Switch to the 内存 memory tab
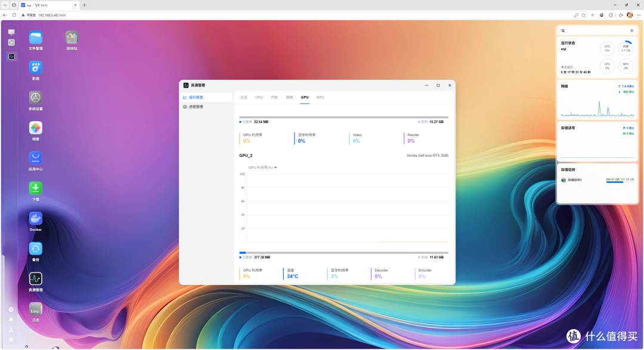 (274, 97)
